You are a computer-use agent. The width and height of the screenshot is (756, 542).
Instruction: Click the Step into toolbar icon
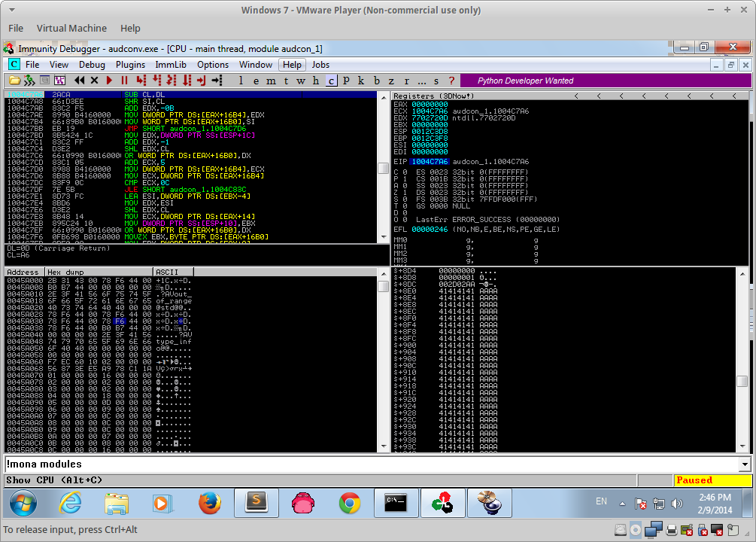(x=141, y=81)
